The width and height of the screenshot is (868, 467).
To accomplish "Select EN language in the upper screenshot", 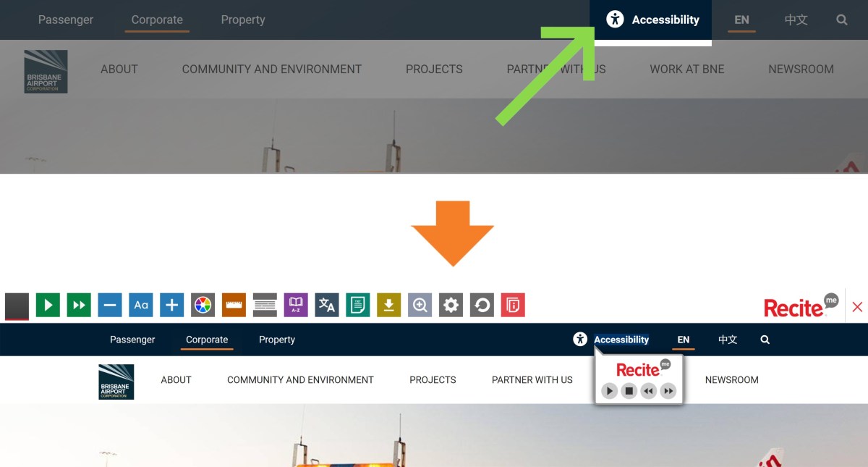I will coord(742,20).
